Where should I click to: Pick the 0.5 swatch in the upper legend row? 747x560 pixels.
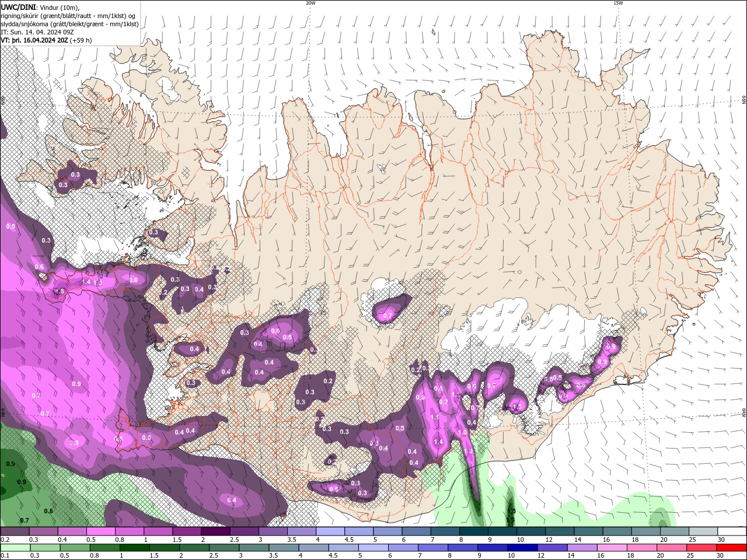pos(100,531)
